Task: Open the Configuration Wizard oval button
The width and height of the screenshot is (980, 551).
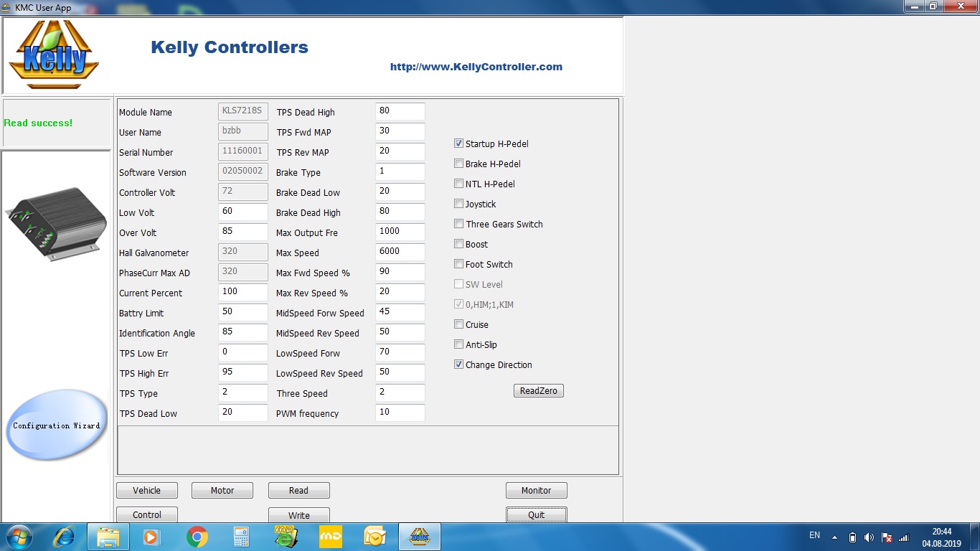Action: [57, 425]
